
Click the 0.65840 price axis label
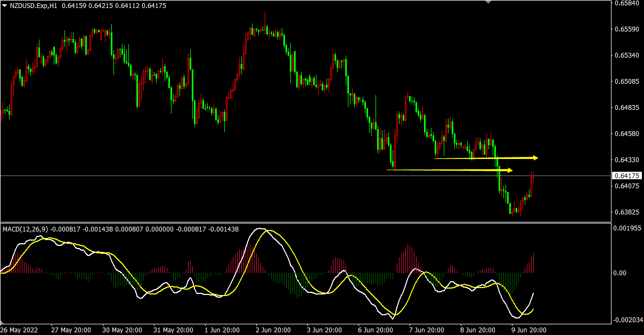(x=626, y=3)
